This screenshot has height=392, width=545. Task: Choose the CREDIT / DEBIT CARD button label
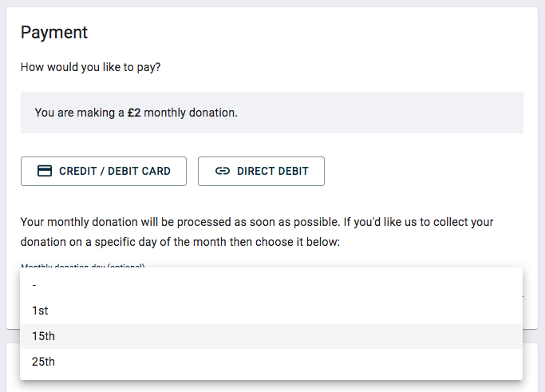click(x=114, y=171)
